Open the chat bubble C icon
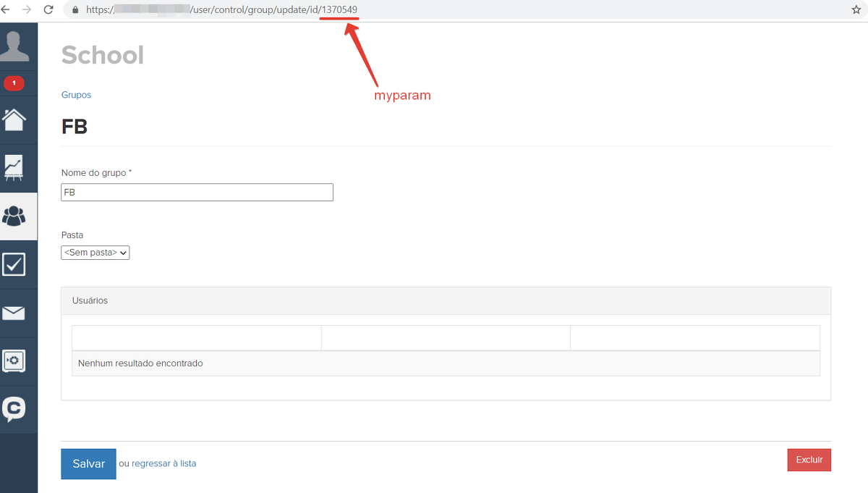Image resolution: width=868 pixels, height=493 pixels. click(14, 409)
